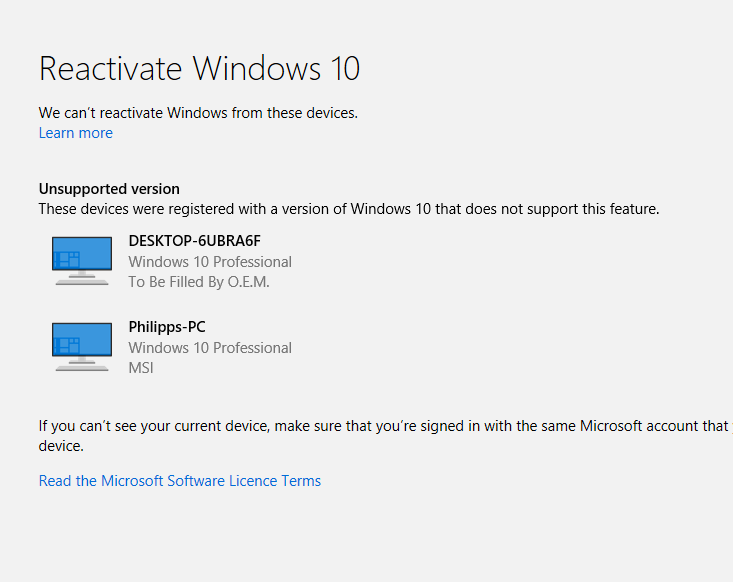Click the 'If you can't see your current device' note
Viewport: 733px width, 582px height.
pyautogui.click(x=386, y=436)
